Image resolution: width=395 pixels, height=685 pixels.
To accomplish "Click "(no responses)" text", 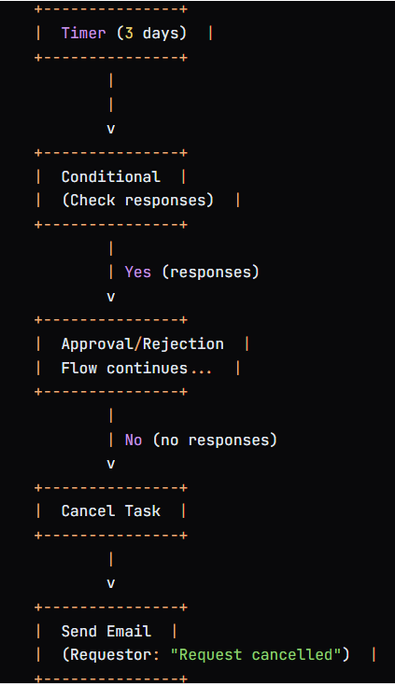I will click(x=215, y=440).
